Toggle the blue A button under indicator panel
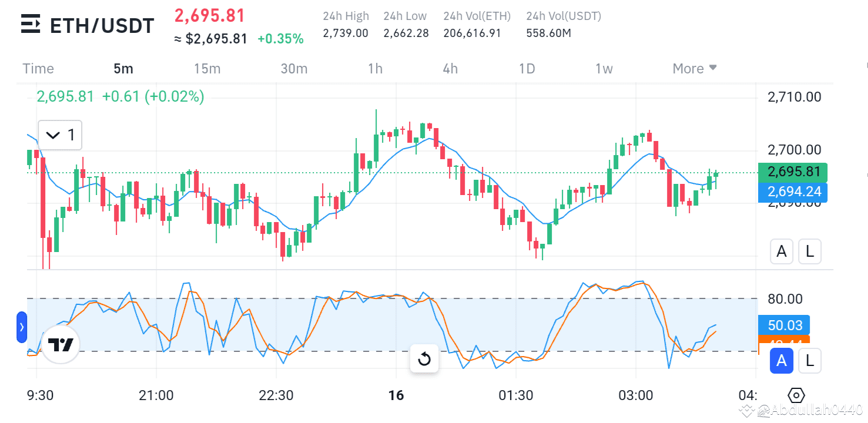 point(782,361)
